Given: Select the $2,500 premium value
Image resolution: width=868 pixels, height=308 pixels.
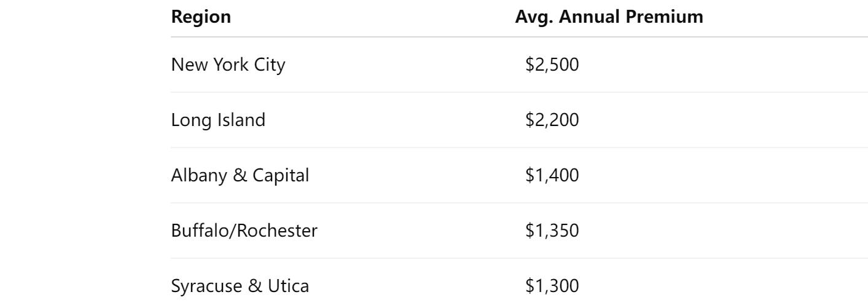Looking at the screenshot, I should pyautogui.click(x=552, y=65).
